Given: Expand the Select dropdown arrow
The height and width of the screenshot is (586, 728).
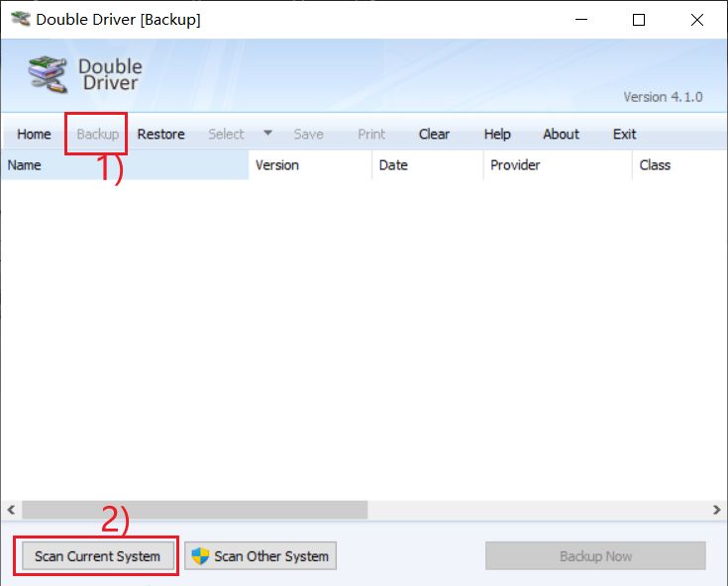Looking at the screenshot, I should click(x=267, y=134).
